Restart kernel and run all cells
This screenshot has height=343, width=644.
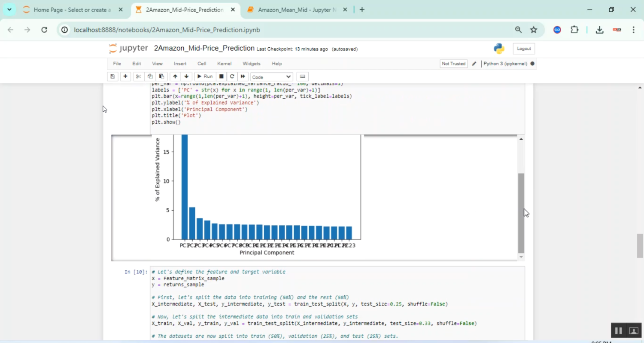click(x=243, y=76)
